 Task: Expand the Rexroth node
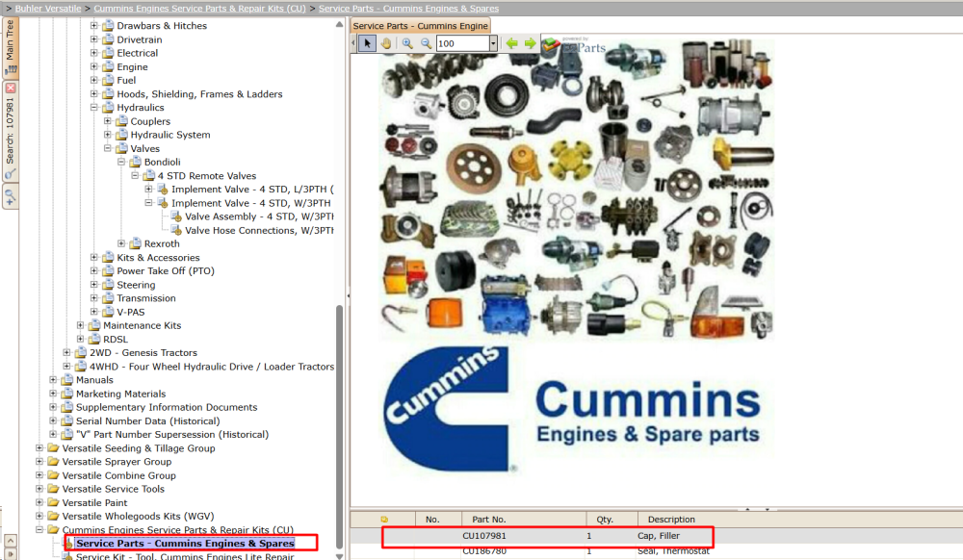[x=121, y=243]
